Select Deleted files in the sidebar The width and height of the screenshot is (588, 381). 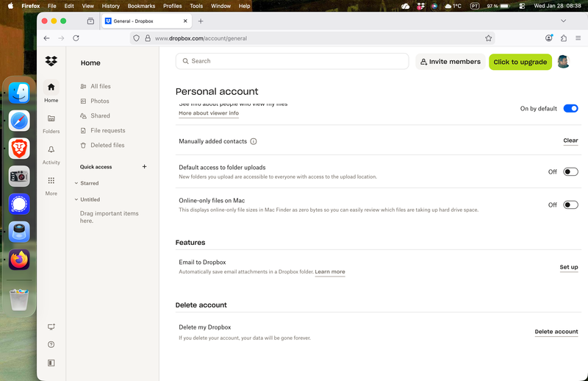(x=107, y=145)
